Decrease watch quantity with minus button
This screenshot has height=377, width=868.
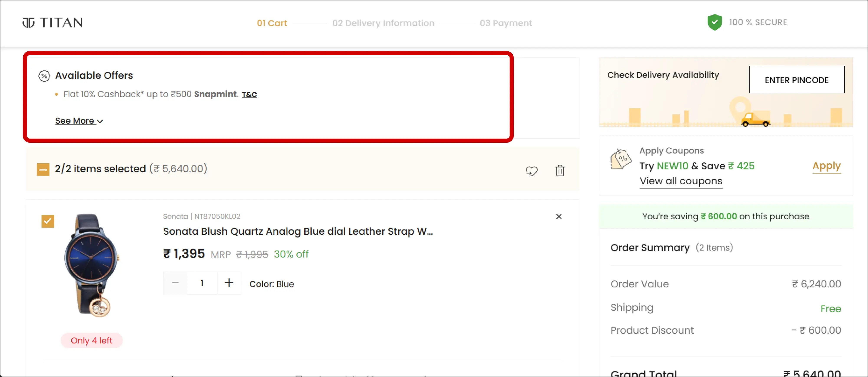point(175,283)
